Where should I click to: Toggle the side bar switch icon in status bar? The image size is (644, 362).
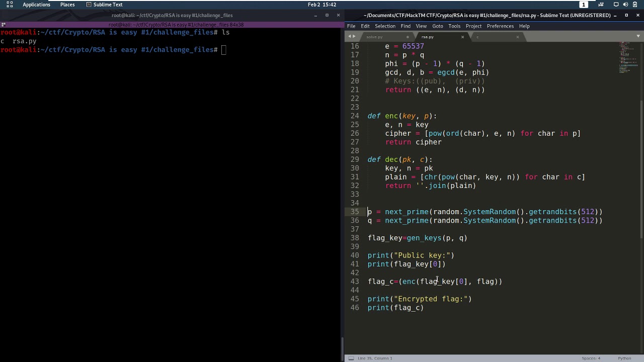pyautogui.click(x=351, y=358)
